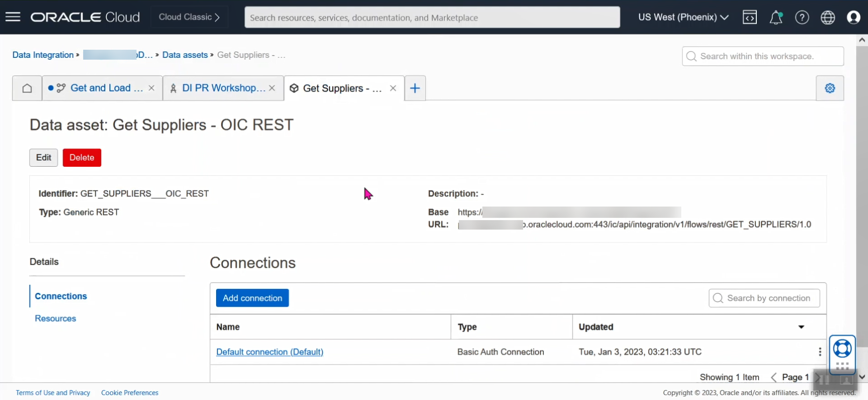Open the notifications bell
The height and width of the screenshot is (400, 868).
pos(776,17)
